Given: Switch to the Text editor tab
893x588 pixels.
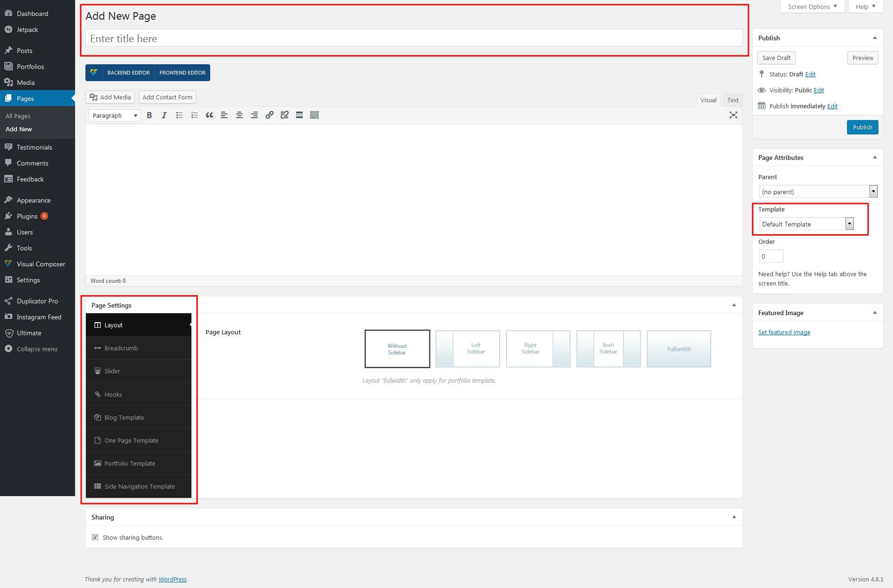Looking at the screenshot, I should pyautogui.click(x=733, y=100).
